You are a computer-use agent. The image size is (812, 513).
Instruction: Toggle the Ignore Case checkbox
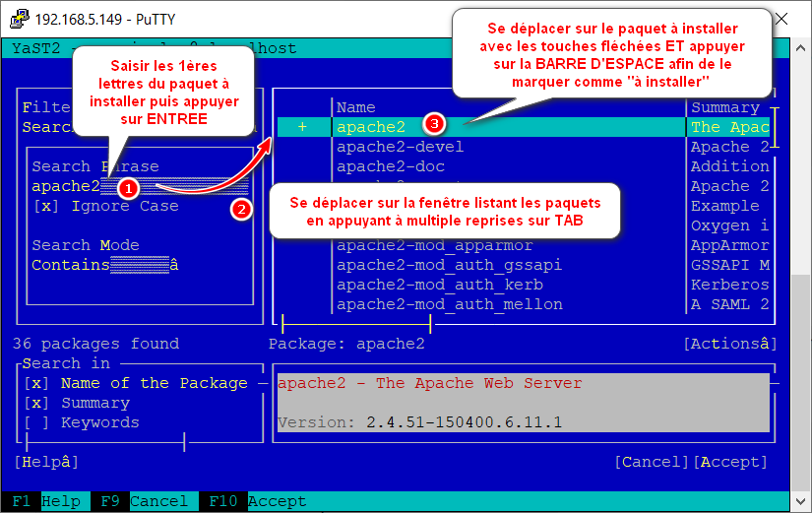tap(45, 206)
